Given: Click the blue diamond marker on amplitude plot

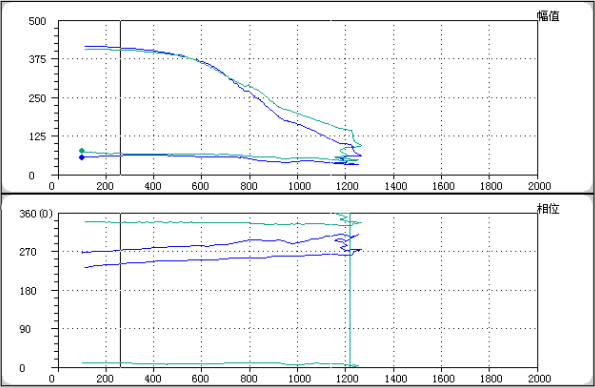Looking at the screenshot, I should coord(82,157).
